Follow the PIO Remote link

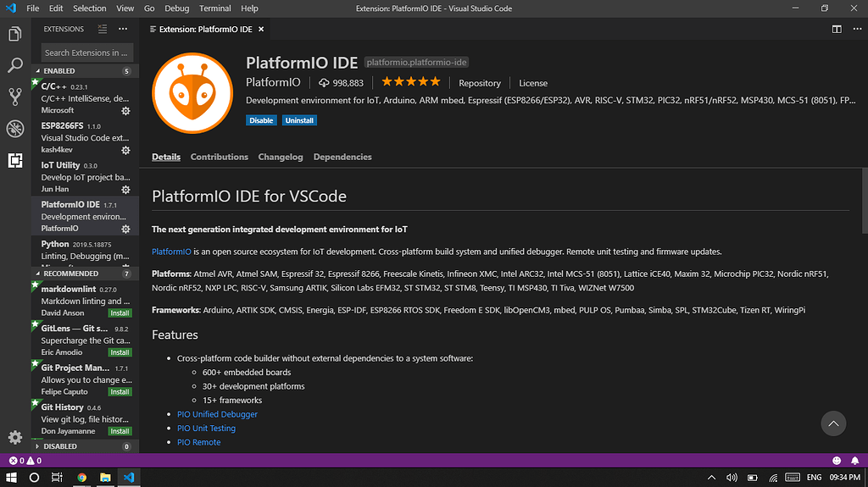pyautogui.click(x=198, y=442)
